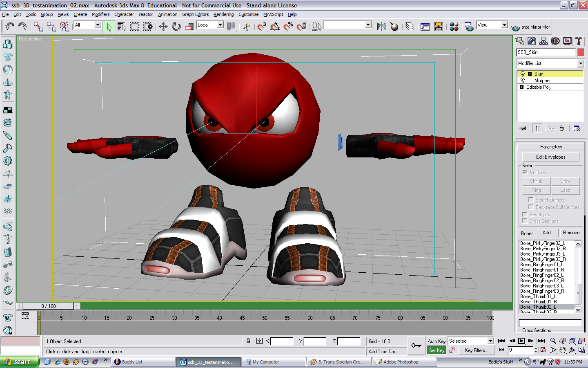This screenshot has width=588, height=368.
Task: Click the X coordinate input field
Action: click(x=282, y=341)
